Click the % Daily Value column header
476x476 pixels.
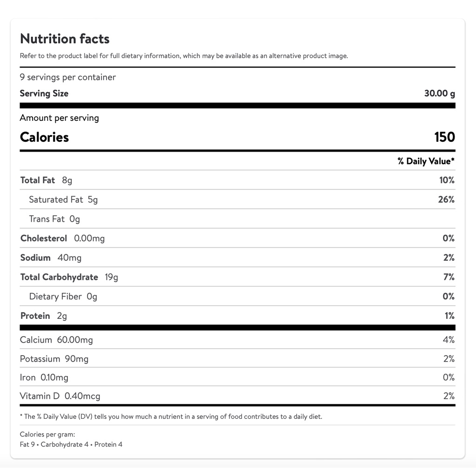pos(426,161)
